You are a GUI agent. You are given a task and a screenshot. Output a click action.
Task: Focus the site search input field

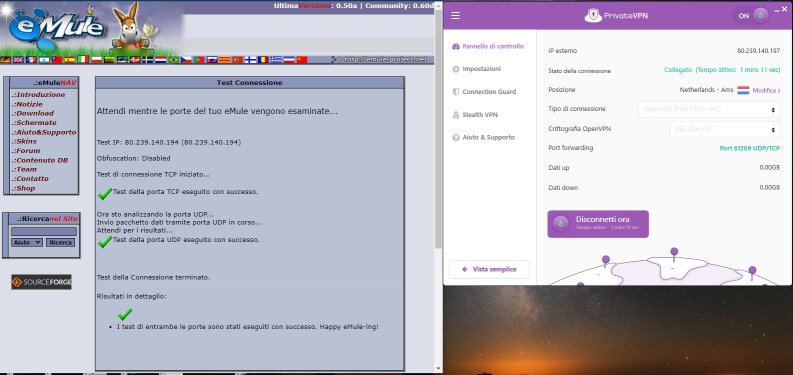click(44, 231)
